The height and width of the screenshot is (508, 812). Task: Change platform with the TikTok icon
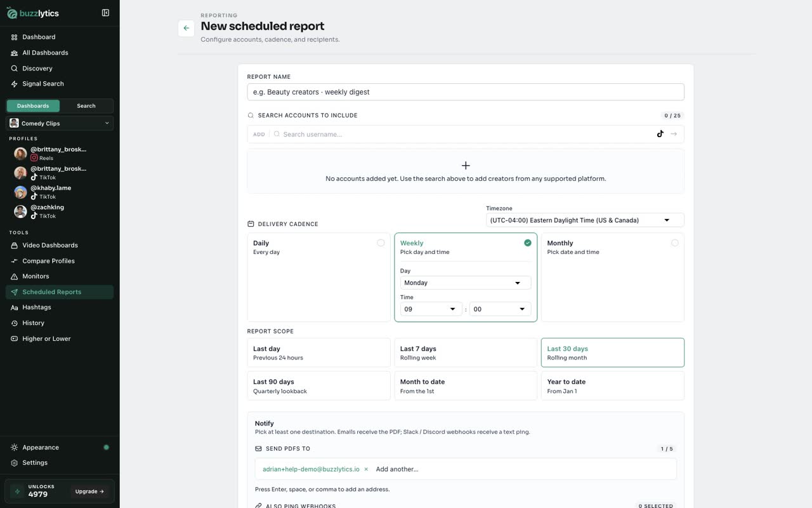tap(660, 134)
